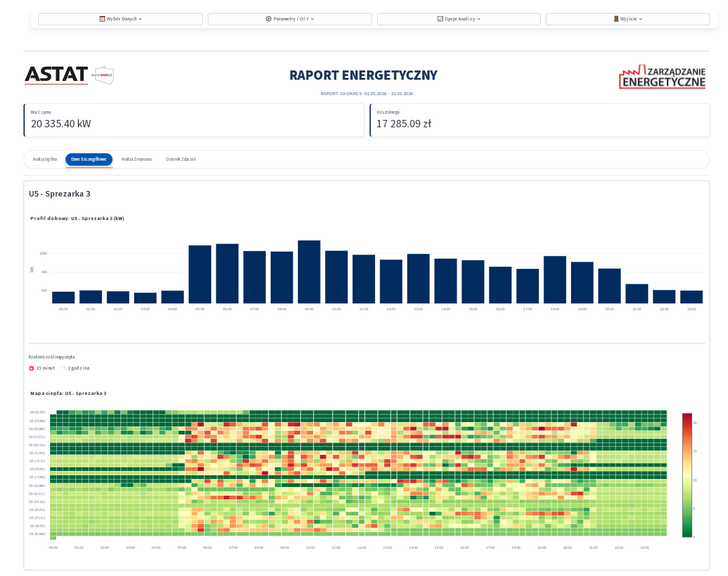Click the Profil dobowy chart title
The width and height of the screenshot is (728, 576).
[x=77, y=219]
